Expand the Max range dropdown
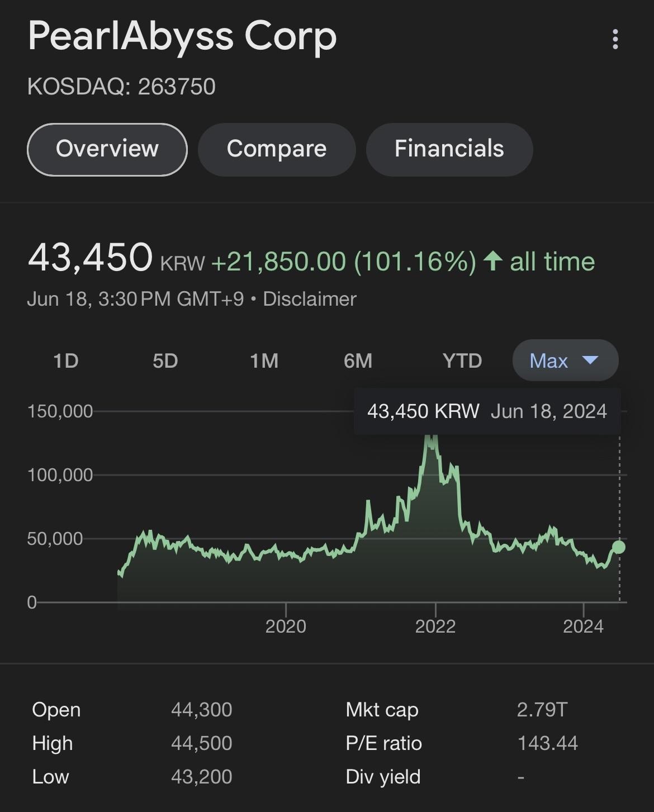 (x=565, y=360)
